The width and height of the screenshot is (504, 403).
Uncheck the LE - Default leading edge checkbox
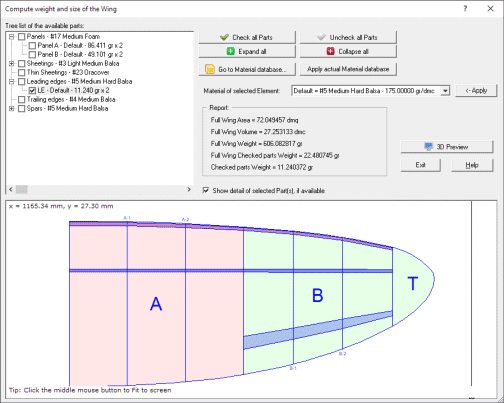click(x=32, y=90)
